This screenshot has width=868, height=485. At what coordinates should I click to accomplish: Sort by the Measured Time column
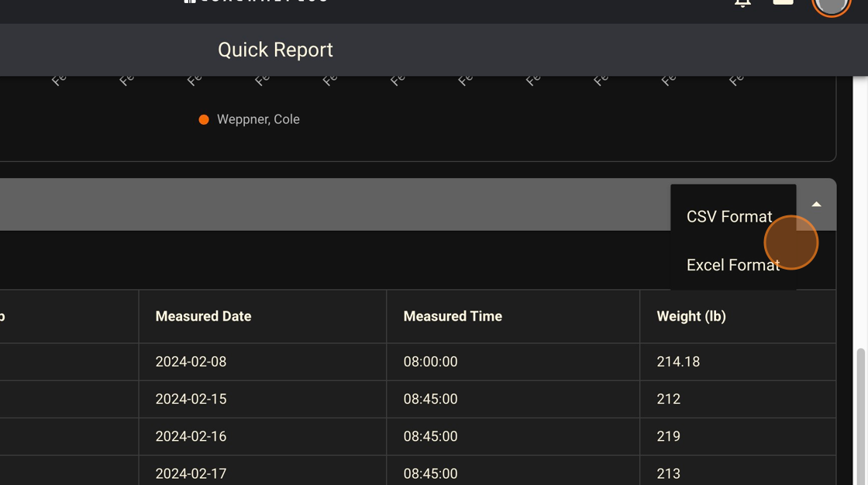pos(452,316)
